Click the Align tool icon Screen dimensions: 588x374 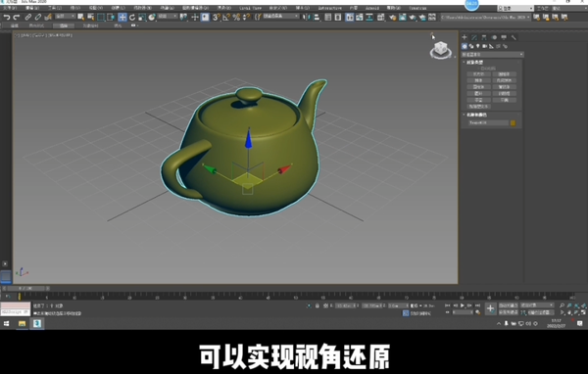click(x=317, y=17)
